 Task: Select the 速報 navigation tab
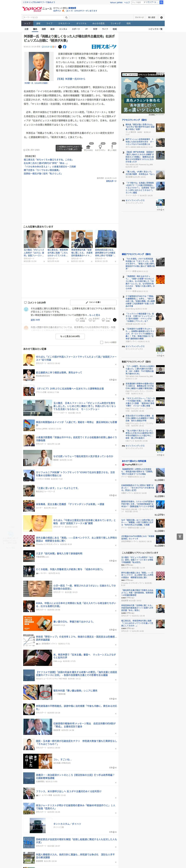coord(38,24)
